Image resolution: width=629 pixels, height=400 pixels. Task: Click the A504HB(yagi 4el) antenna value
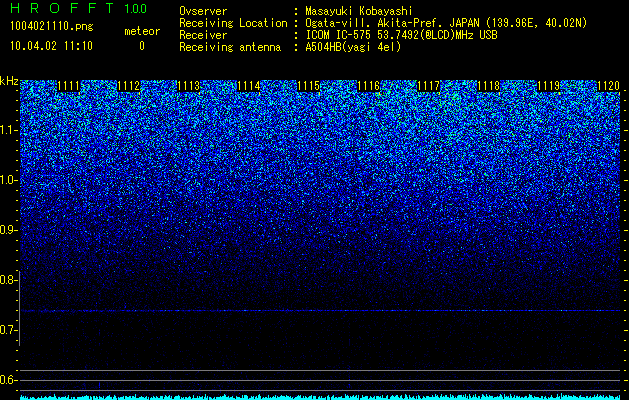pos(353,47)
